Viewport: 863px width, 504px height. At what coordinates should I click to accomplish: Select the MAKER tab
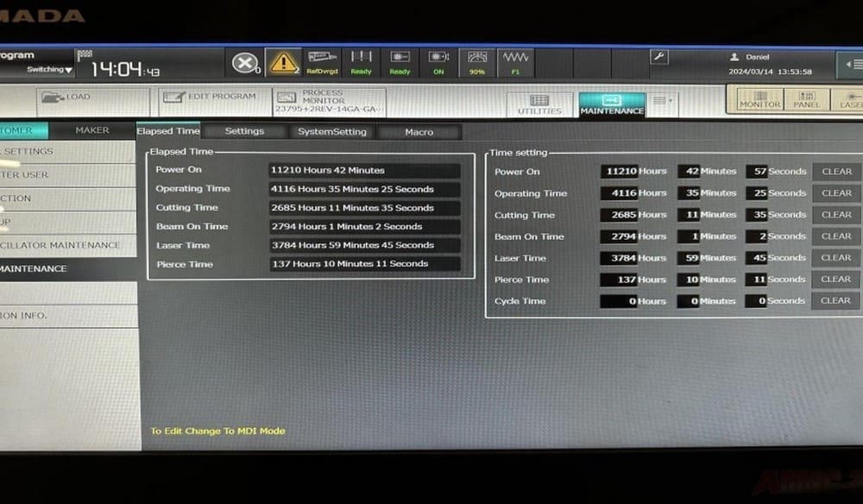pos(92,130)
